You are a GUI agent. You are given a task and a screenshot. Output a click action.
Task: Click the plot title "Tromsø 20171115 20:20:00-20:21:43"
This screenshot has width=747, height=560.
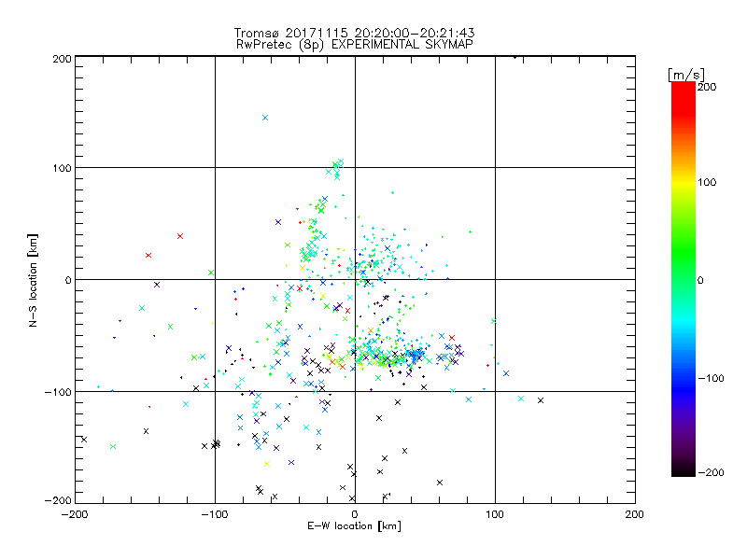coord(354,33)
